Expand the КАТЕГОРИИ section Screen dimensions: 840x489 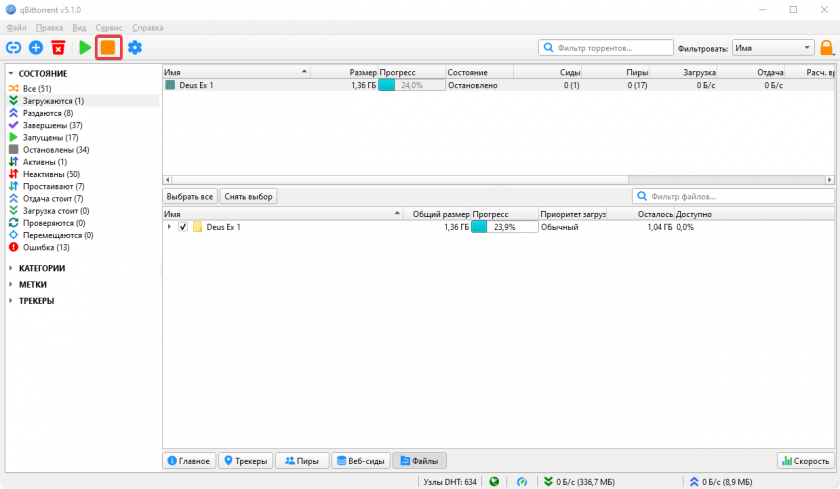[x=11, y=268]
